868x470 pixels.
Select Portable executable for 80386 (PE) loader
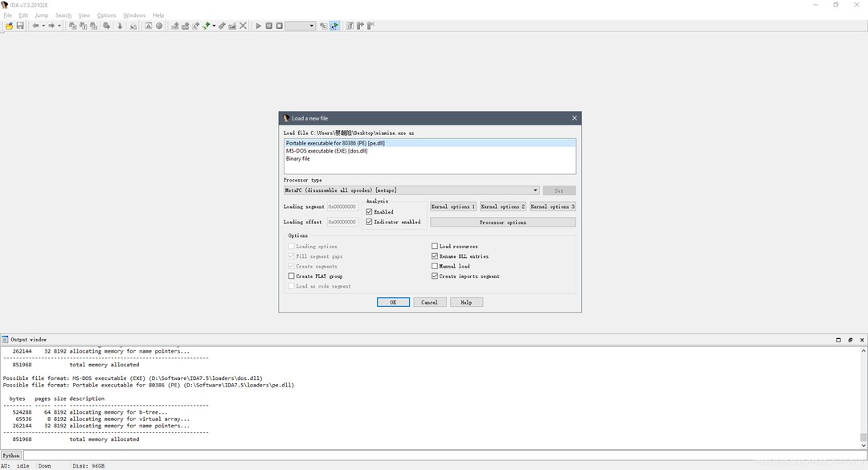click(429, 143)
